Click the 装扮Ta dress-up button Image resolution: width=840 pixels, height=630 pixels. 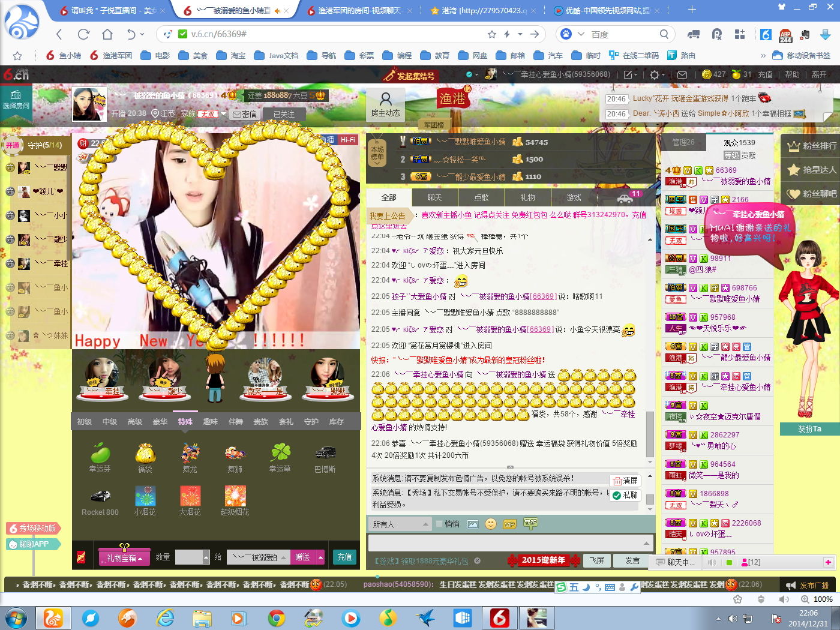[809, 429]
